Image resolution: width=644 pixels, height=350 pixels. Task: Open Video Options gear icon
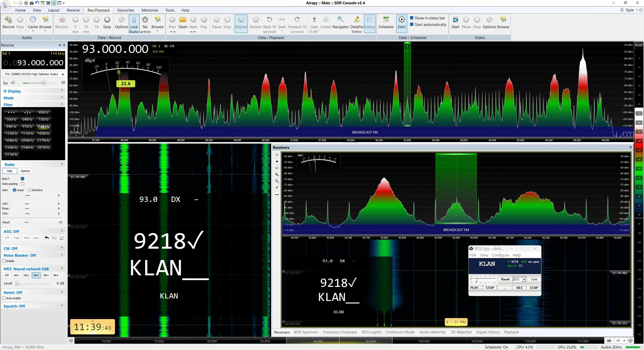click(x=489, y=20)
